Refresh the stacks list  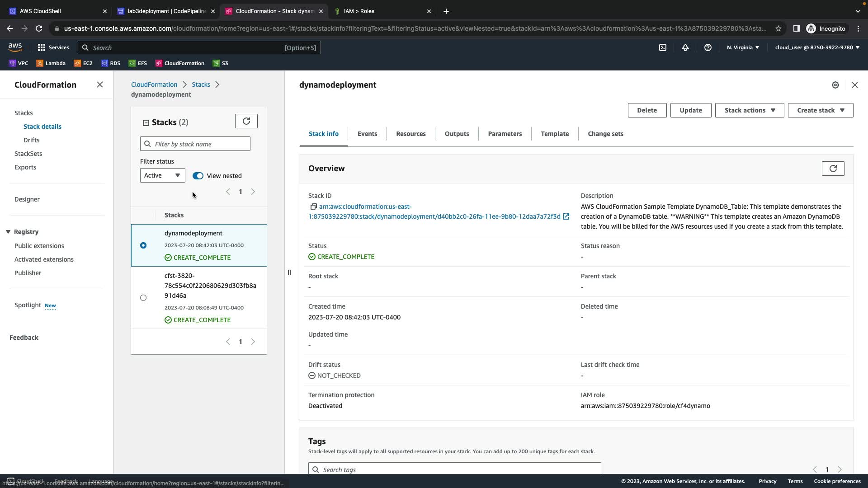pos(246,121)
